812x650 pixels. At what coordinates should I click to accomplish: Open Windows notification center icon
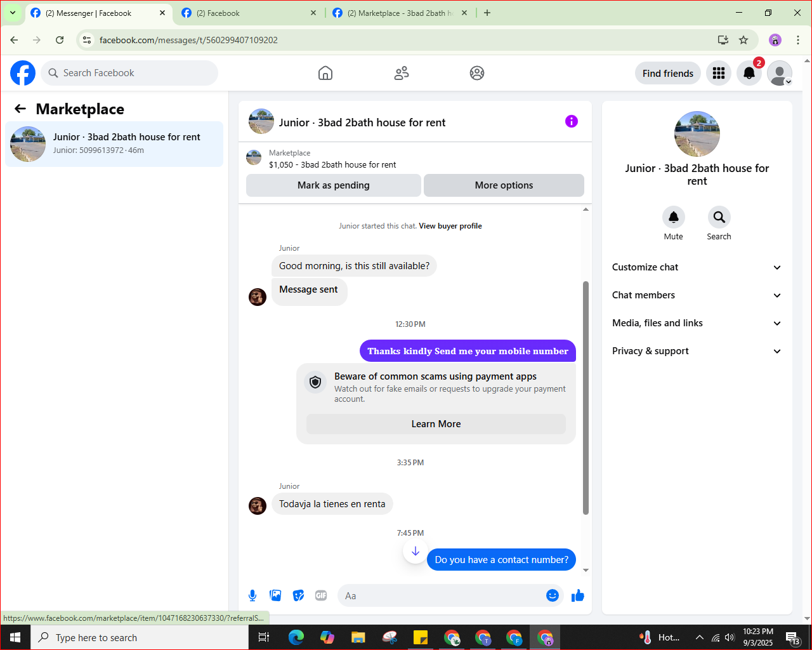[793, 637]
